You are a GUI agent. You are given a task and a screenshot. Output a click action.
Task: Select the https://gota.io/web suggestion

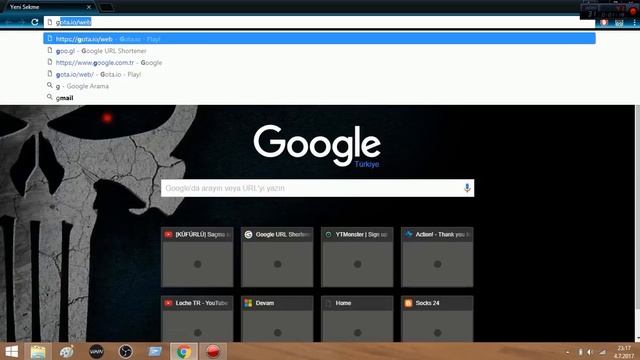click(x=319, y=39)
